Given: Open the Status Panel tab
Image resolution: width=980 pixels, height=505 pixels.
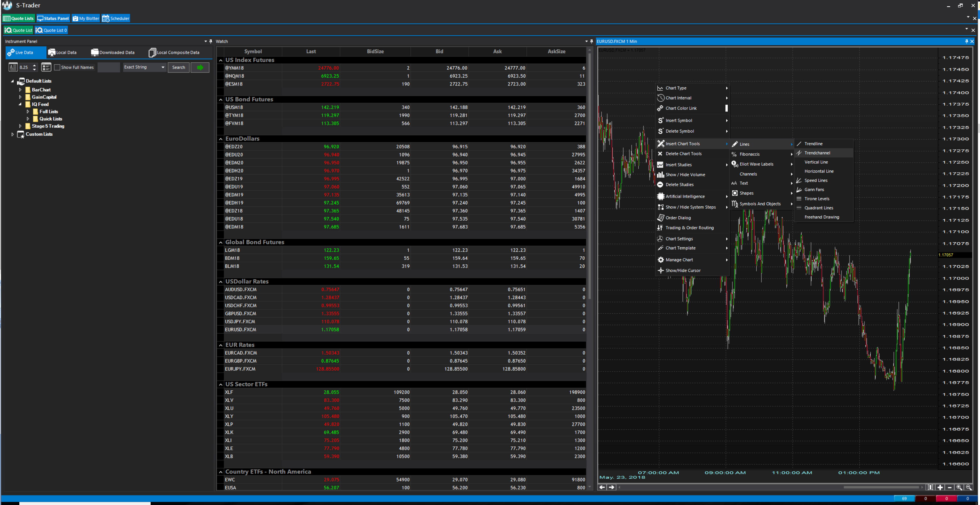Looking at the screenshot, I should 53,18.
